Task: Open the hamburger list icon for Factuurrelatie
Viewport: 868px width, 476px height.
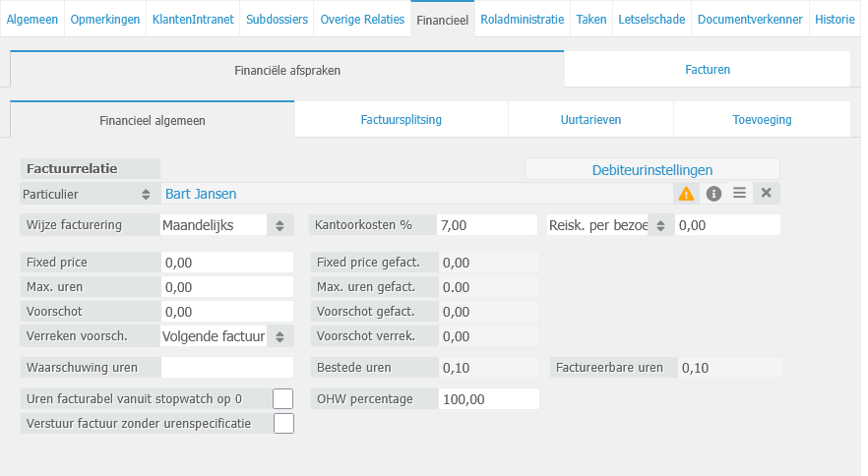Action: click(740, 194)
